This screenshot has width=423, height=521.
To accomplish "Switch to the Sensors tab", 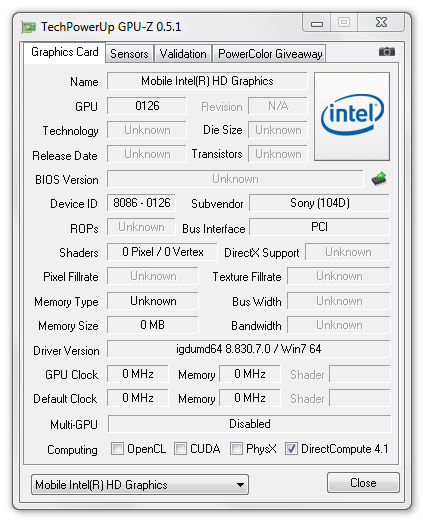I will 129,54.
